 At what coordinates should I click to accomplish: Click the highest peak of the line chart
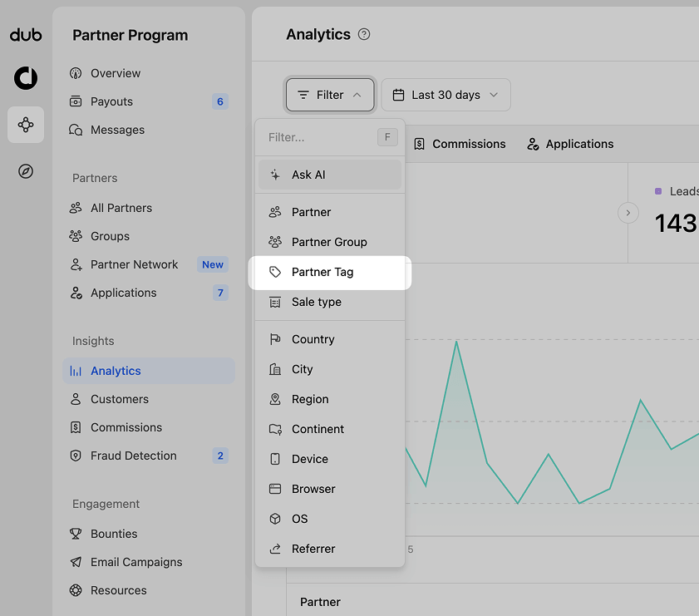point(456,342)
